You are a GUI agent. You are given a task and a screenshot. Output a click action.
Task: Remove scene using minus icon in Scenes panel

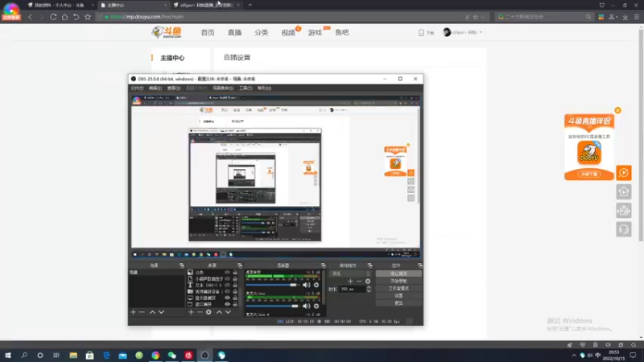(142, 312)
